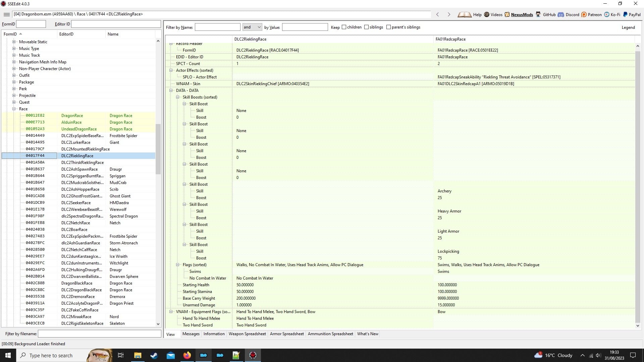Open the Patreon icon
The height and width of the screenshot is (362, 644).
(x=584, y=14)
